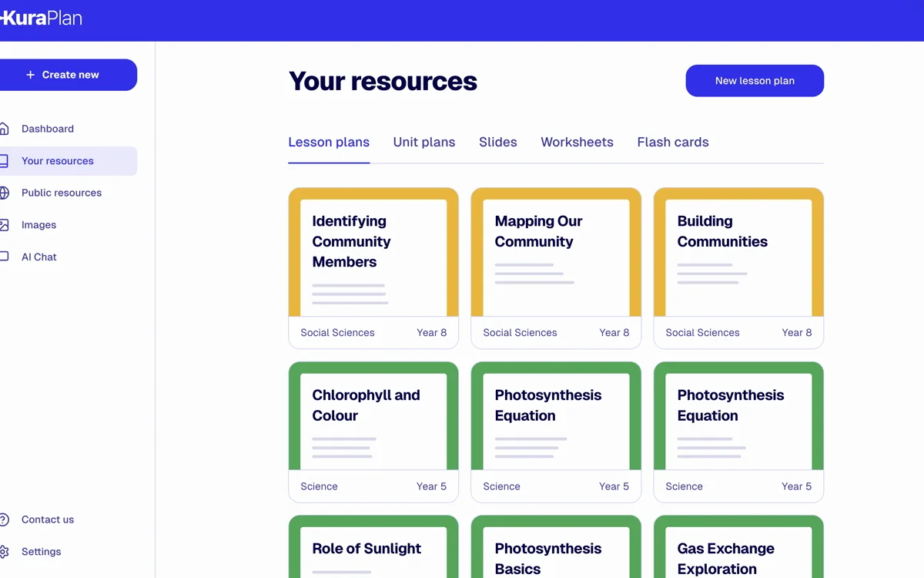Click the AI Chat bubble icon
This screenshot has width=924, height=578.
(4, 257)
